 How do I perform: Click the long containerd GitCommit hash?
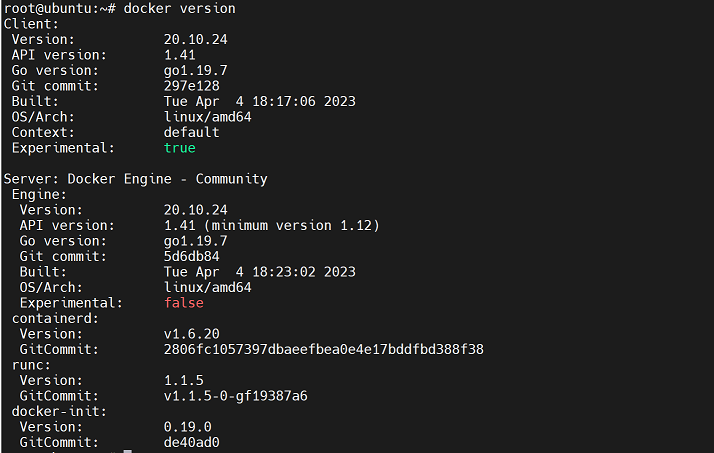[324, 349]
